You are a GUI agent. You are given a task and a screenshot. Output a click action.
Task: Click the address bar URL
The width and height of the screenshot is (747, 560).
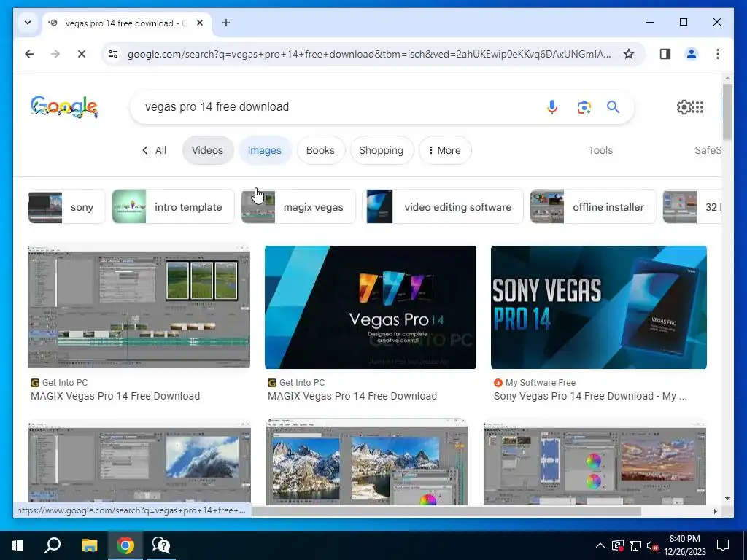pyautogui.click(x=369, y=54)
